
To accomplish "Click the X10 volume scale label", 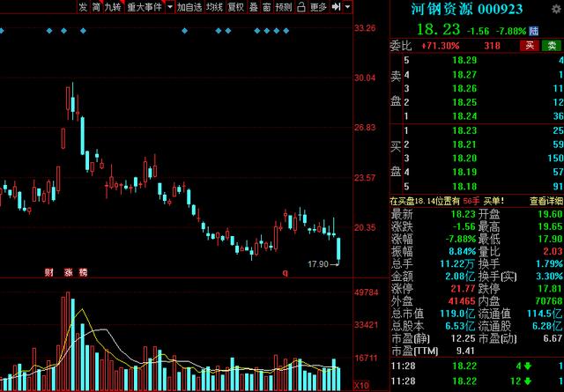I will (360, 384).
